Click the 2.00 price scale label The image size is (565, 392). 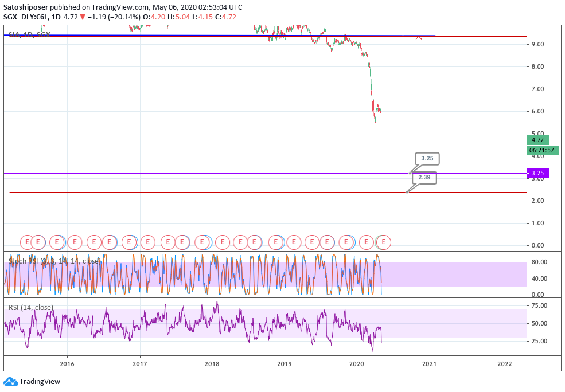coord(537,201)
